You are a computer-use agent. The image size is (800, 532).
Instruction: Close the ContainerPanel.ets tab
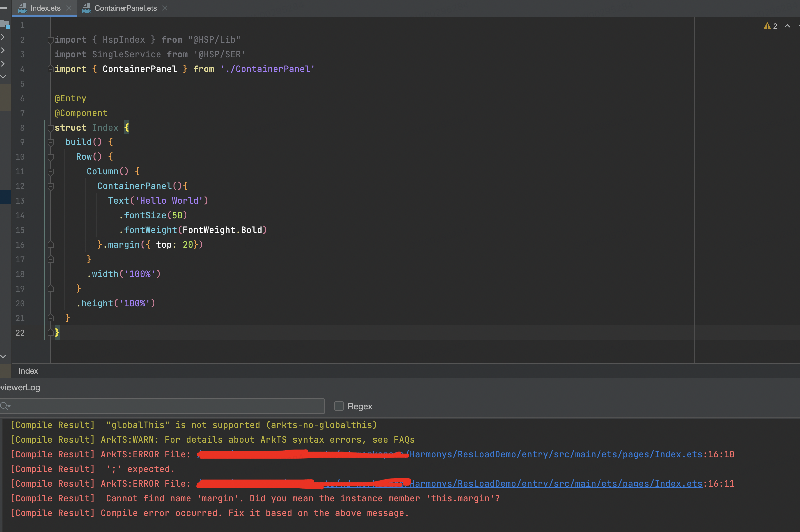pos(165,8)
